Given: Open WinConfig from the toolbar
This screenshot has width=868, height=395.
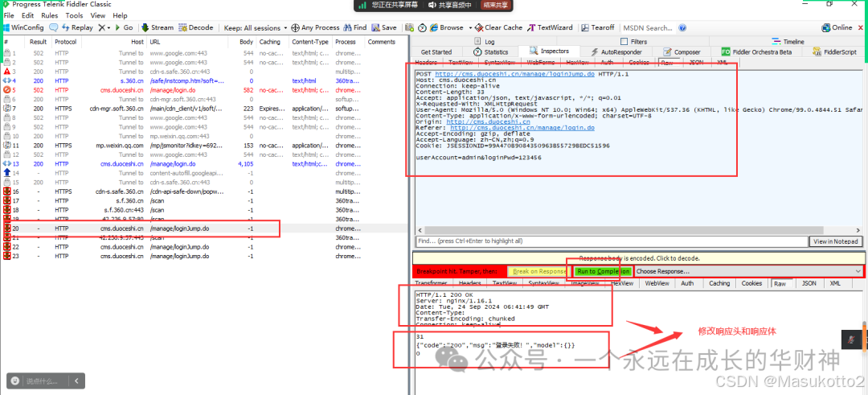Looking at the screenshot, I should point(23,27).
